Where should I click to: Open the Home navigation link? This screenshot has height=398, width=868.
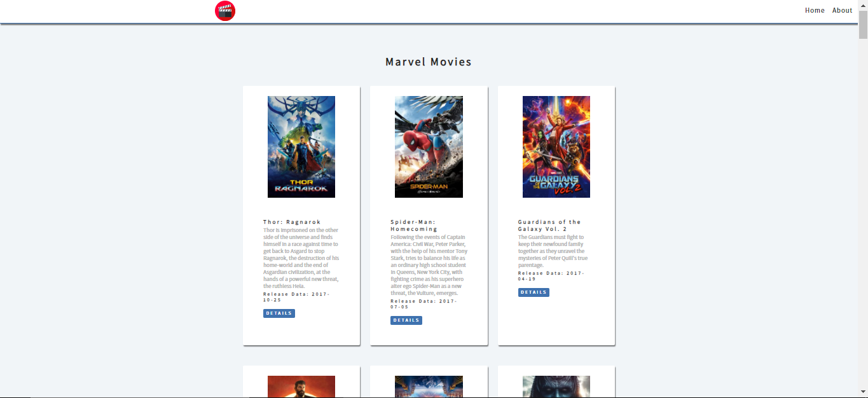click(815, 10)
